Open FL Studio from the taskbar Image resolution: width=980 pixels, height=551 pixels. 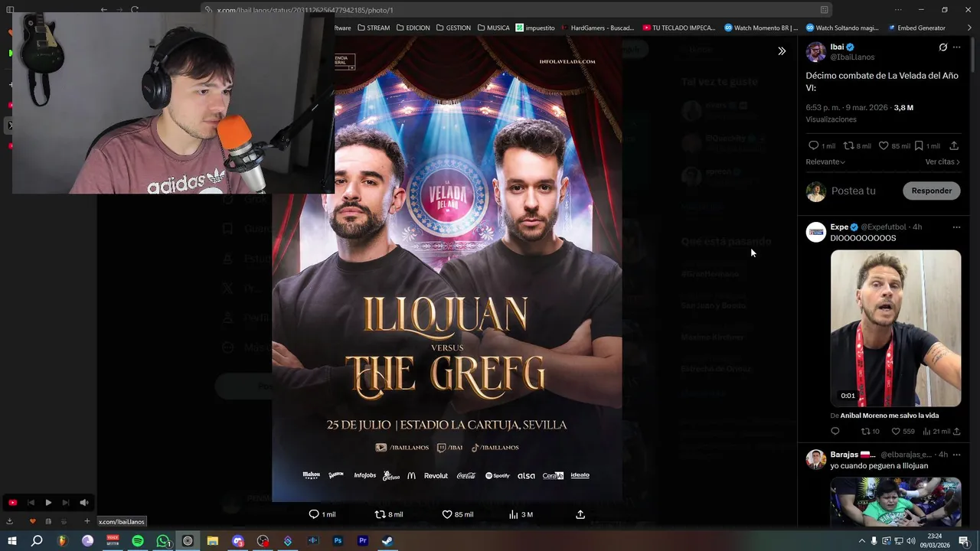point(63,541)
